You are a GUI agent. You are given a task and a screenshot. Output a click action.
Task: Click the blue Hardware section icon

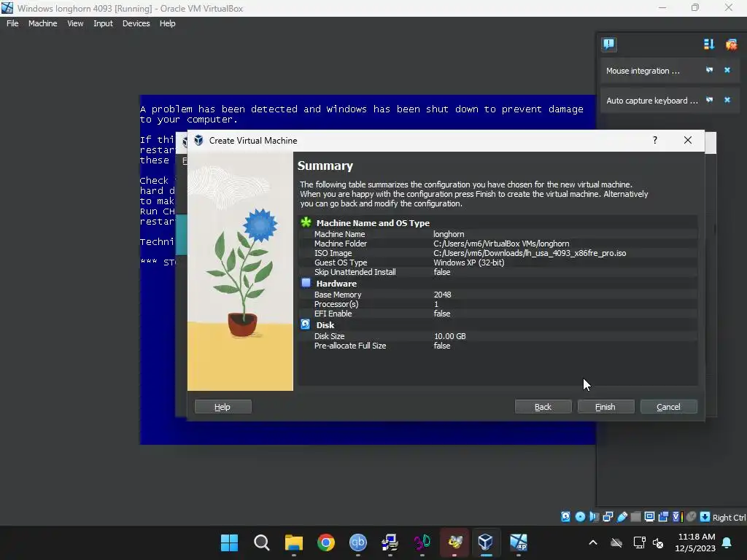click(306, 283)
